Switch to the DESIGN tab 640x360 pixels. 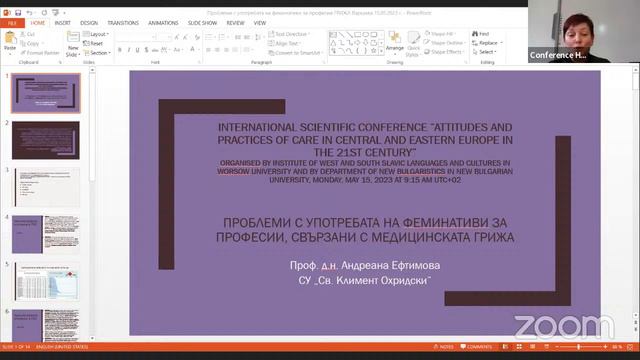click(89, 23)
